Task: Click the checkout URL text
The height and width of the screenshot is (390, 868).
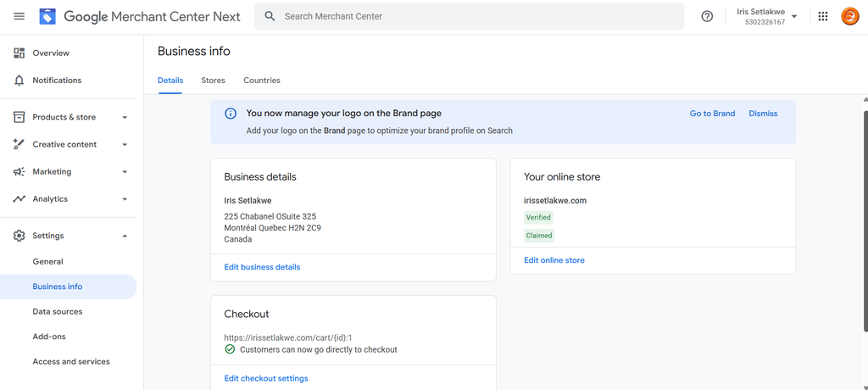Action: [288, 337]
